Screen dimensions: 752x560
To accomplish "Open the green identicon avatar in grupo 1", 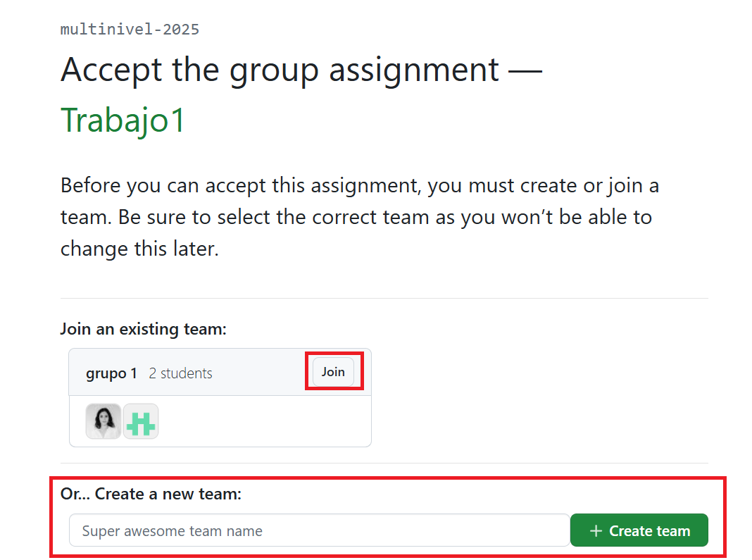I will pyautogui.click(x=141, y=421).
